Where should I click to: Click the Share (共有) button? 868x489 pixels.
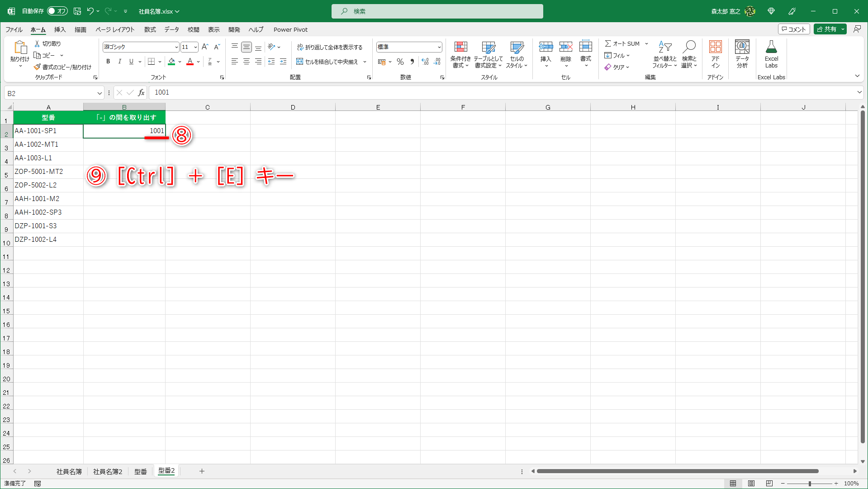pyautogui.click(x=827, y=29)
